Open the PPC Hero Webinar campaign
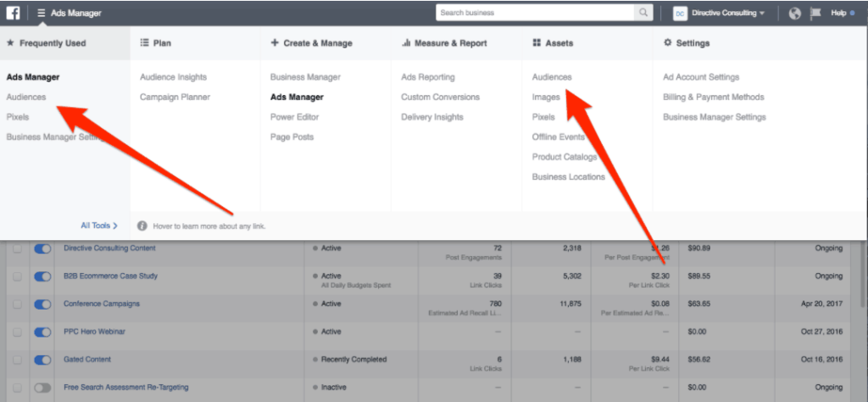 (95, 331)
